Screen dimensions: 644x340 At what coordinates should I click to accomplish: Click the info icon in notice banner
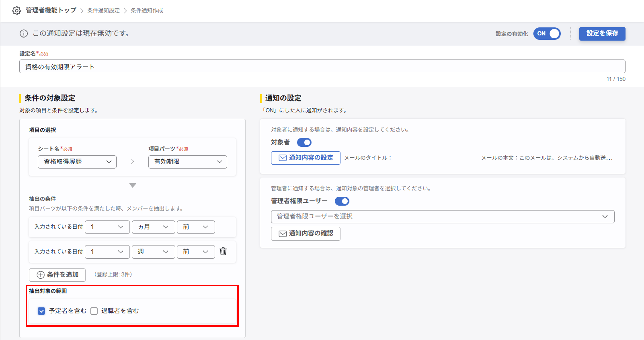(24, 33)
